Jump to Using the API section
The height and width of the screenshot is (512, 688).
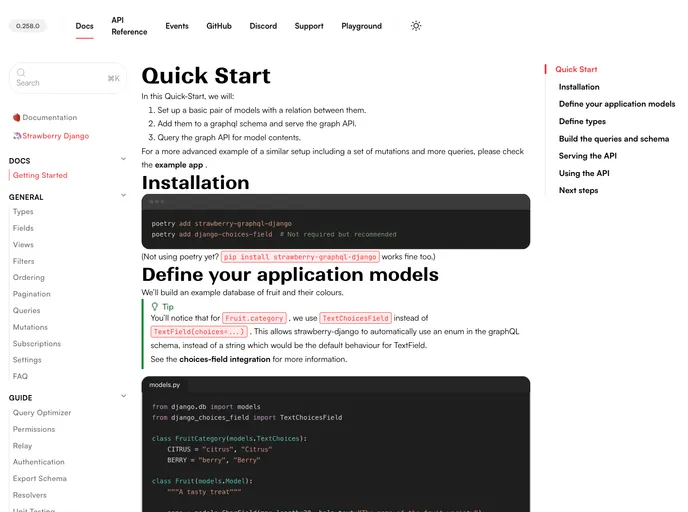click(x=584, y=173)
